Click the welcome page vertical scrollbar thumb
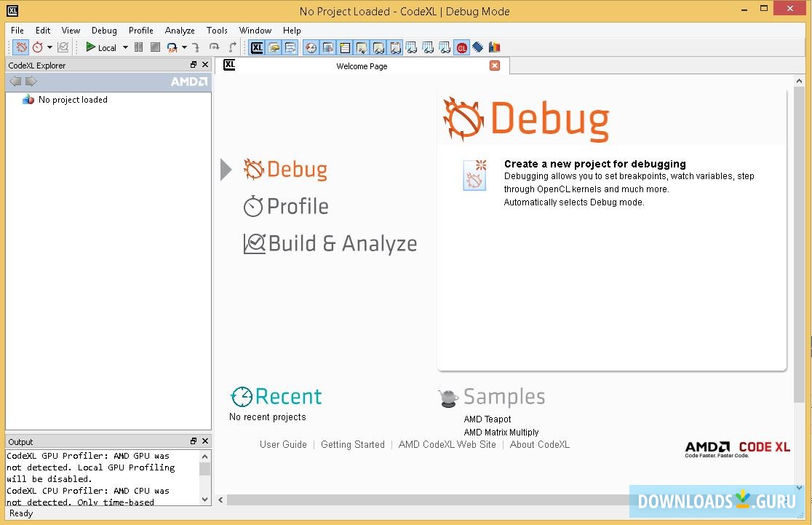 pyautogui.click(x=799, y=245)
